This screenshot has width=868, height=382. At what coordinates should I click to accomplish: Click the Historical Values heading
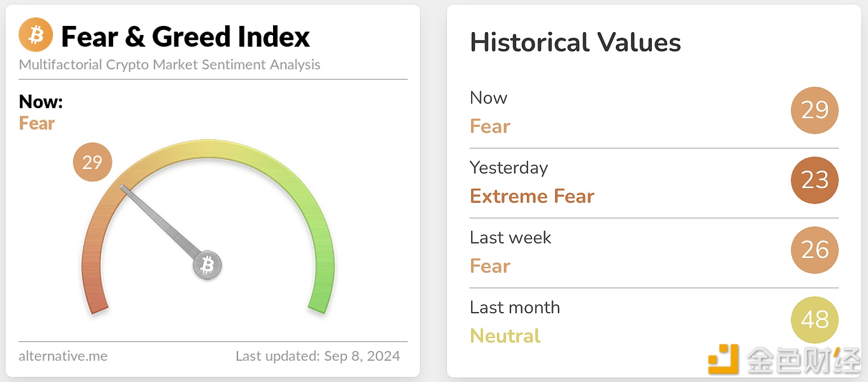point(575,42)
